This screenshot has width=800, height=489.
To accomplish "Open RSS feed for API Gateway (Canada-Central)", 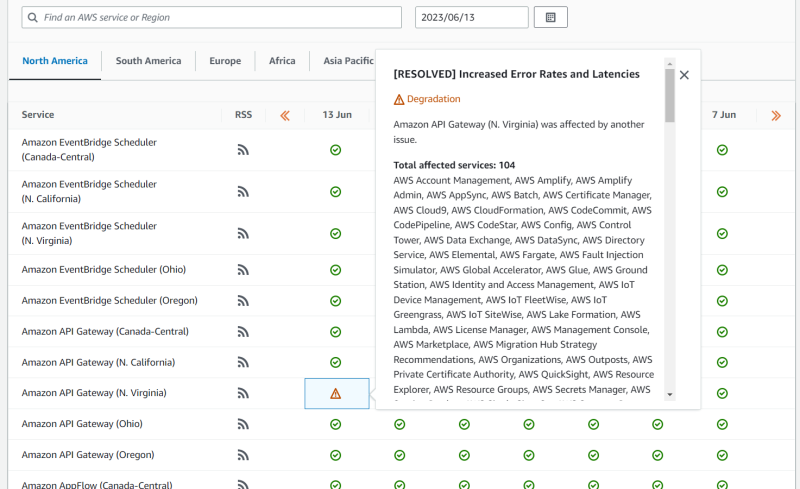I will 243,332.
